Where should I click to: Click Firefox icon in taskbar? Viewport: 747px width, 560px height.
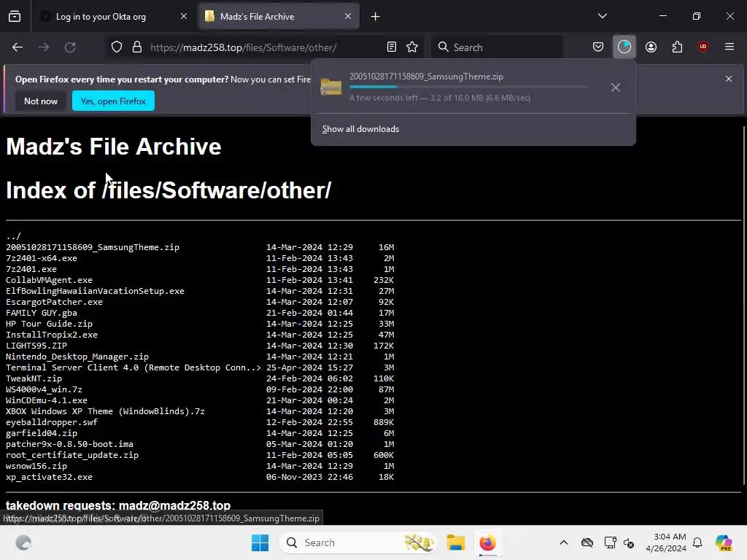pos(487,542)
